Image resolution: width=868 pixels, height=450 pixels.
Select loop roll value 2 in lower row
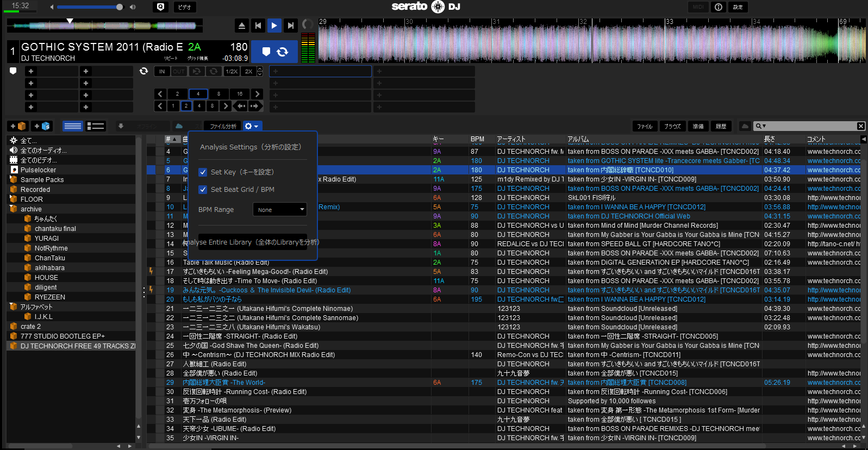pyautogui.click(x=186, y=106)
